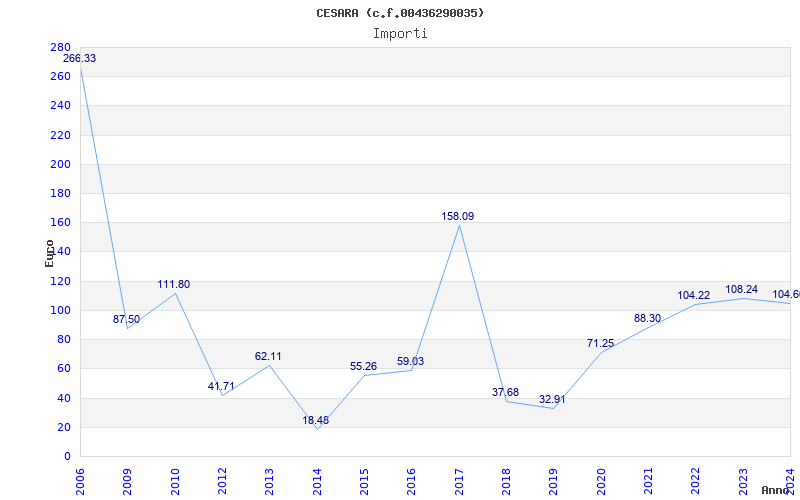Click the 240 y-axis tick label
The width and height of the screenshot is (800, 500).
(61, 106)
